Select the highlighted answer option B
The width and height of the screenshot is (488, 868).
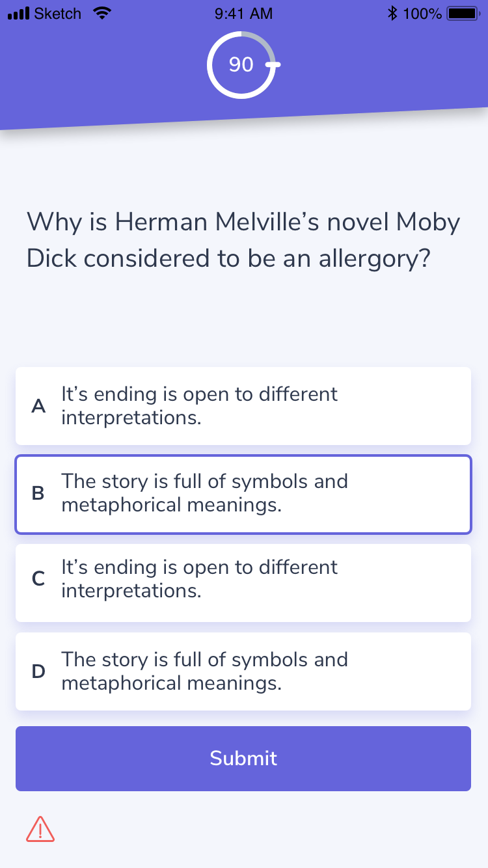point(243,494)
